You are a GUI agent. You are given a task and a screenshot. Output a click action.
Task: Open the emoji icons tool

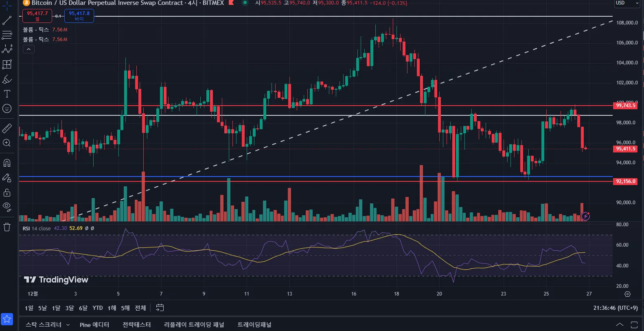[x=7, y=108]
